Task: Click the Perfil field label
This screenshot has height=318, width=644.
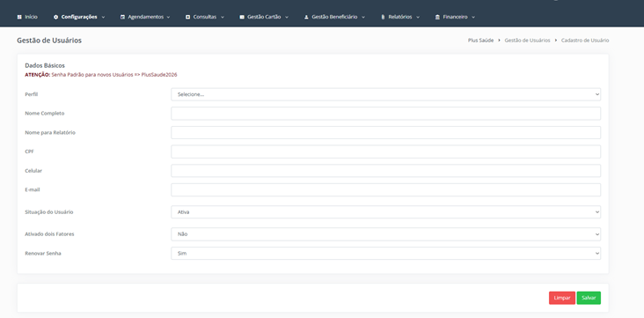Action: click(x=32, y=94)
